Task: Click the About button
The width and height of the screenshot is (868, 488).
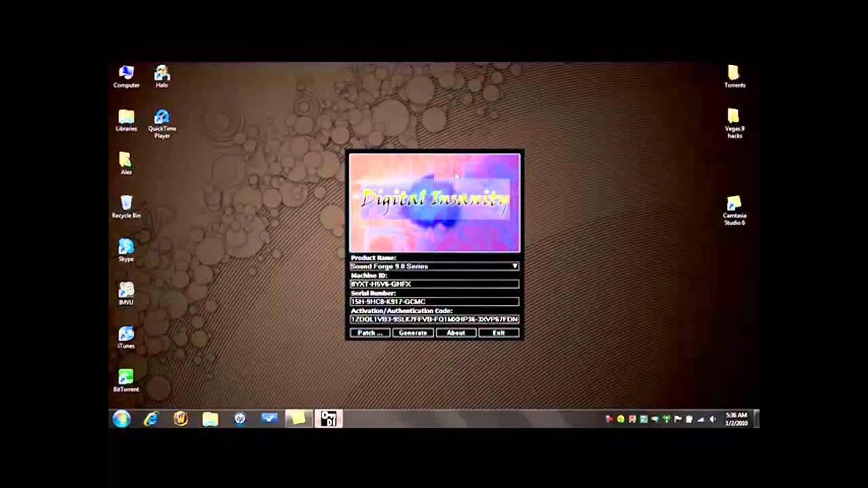Action: pyautogui.click(x=456, y=333)
